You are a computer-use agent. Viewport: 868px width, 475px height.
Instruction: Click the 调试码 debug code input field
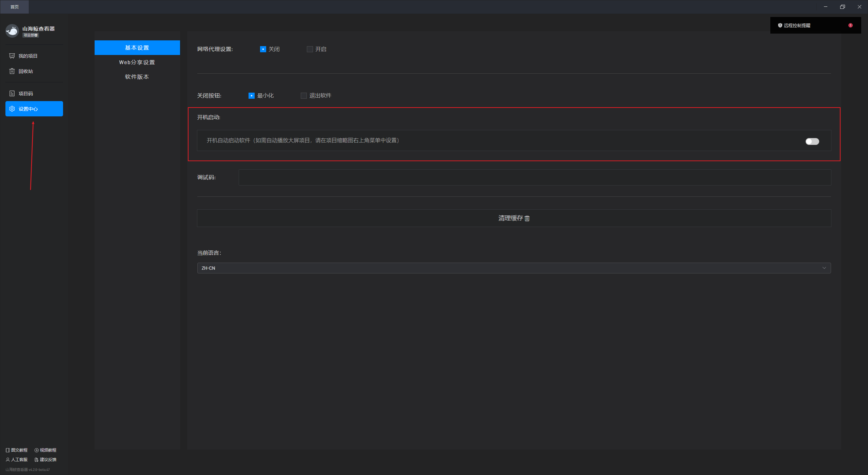point(535,177)
